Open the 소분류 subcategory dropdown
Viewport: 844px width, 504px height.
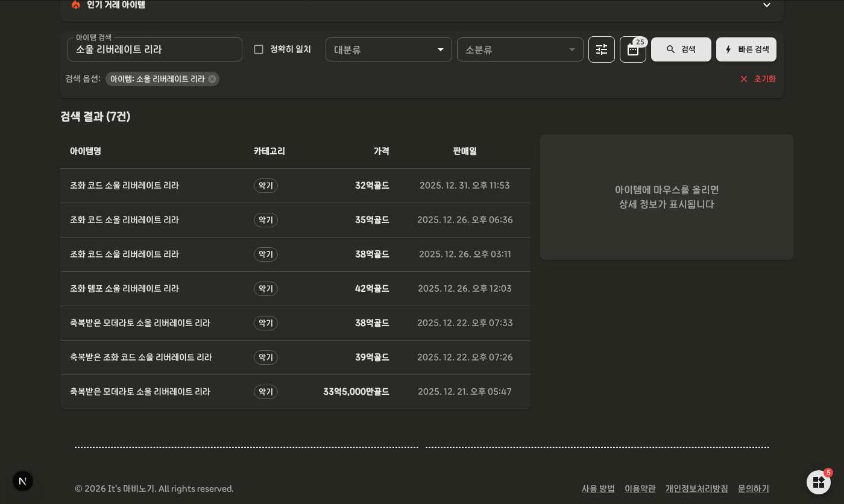point(520,49)
